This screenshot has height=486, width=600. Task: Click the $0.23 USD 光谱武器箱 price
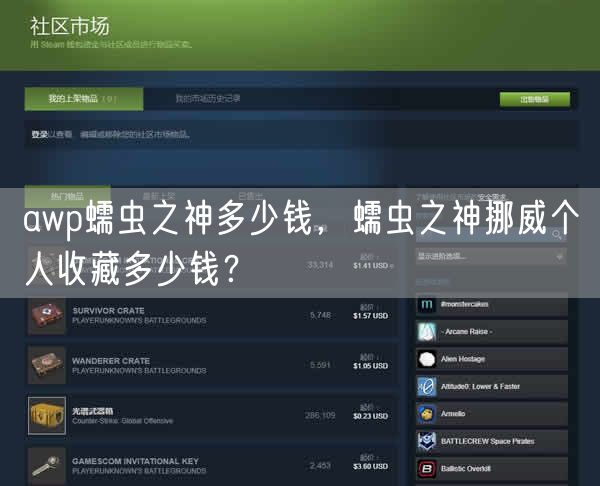click(x=370, y=416)
